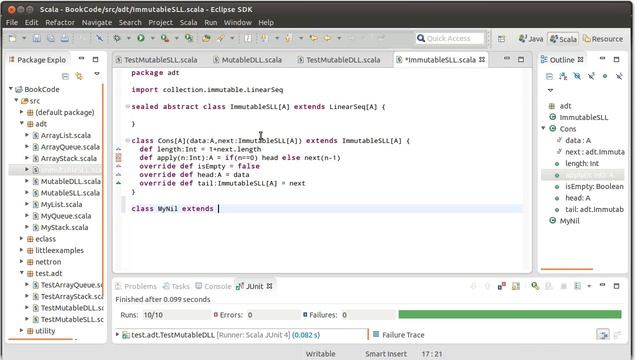This screenshot has height=360, width=640.
Task: Expand the eclass package node
Action: pyautogui.click(x=22, y=238)
